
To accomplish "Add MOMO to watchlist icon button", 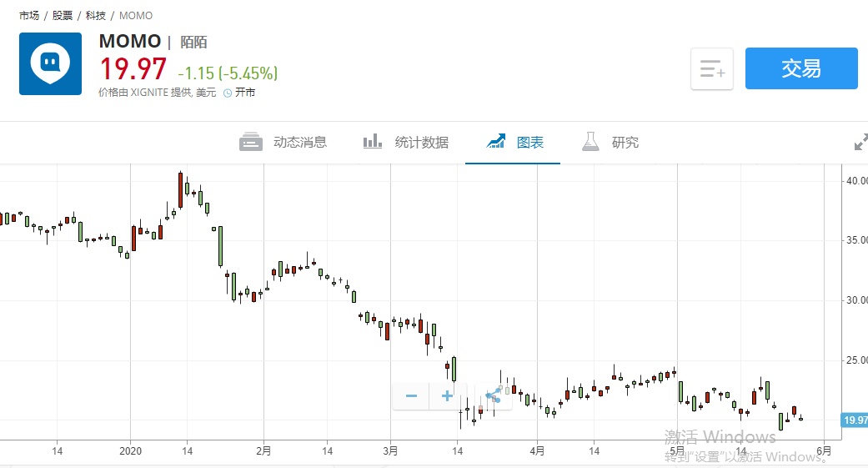I will (x=711, y=69).
